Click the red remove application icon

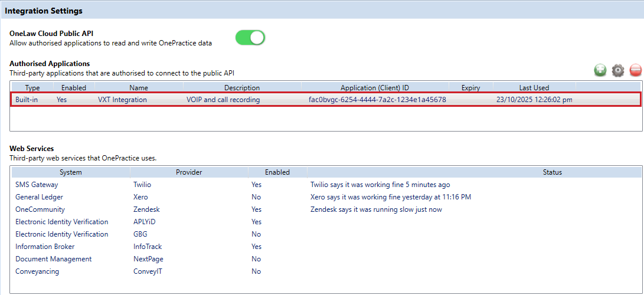coord(635,71)
